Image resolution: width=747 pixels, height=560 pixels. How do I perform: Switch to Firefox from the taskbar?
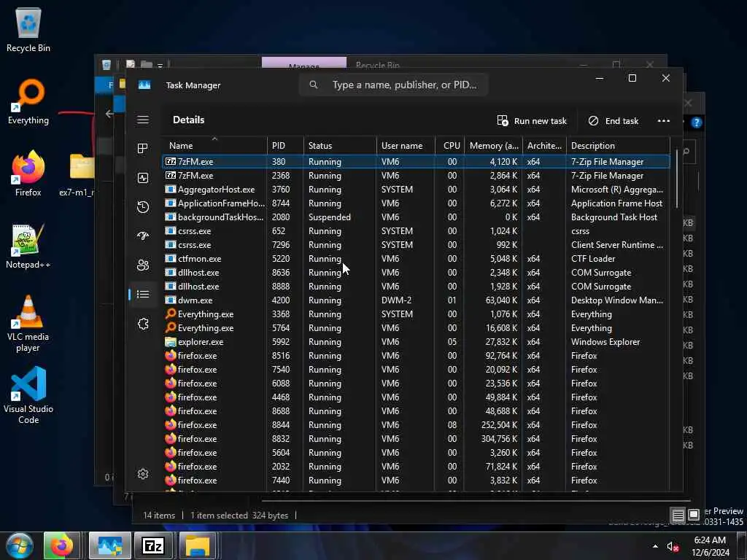[63, 545]
